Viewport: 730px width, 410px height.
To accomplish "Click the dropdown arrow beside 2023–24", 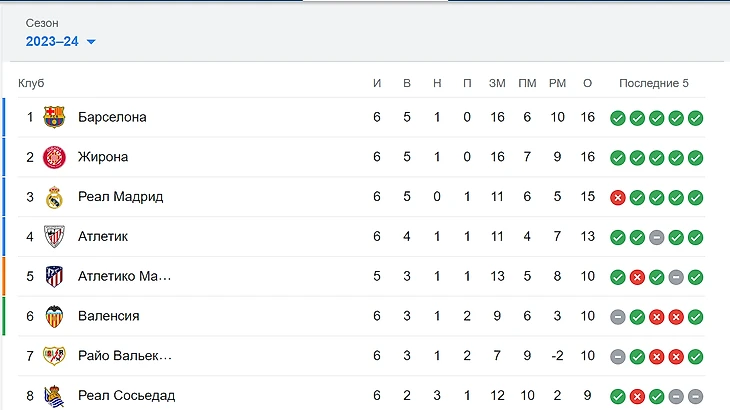I will (91, 42).
